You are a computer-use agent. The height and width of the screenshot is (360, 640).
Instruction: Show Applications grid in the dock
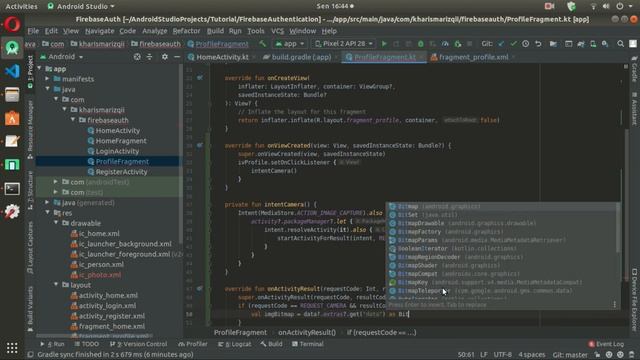(x=12, y=348)
